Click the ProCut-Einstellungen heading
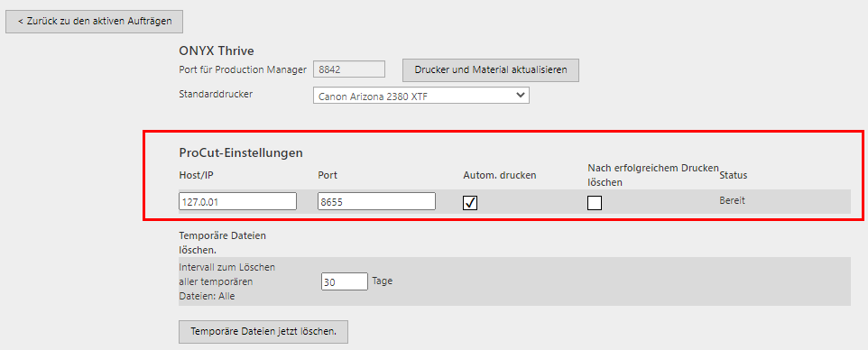This screenshot has width=868, height=350. click(241, 152)
